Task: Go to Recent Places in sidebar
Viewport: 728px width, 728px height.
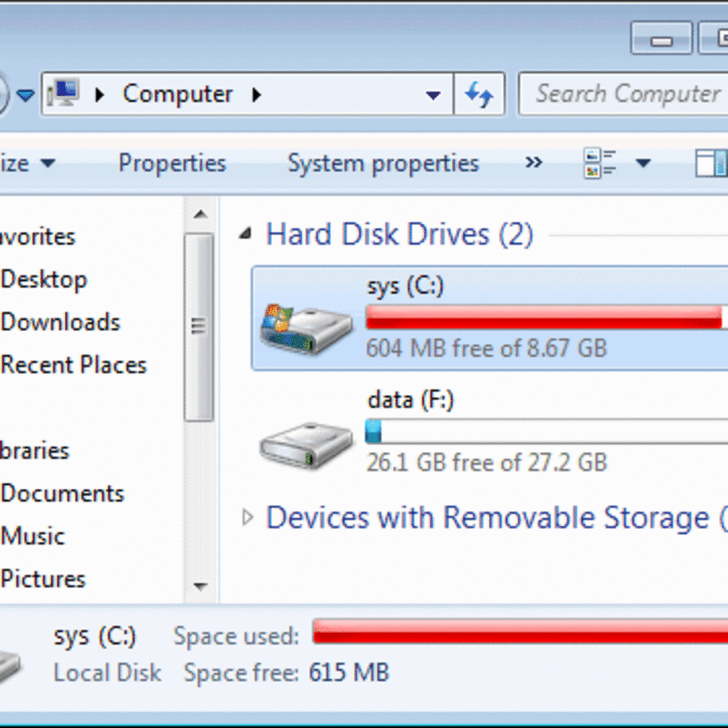Action: coord(74,365)
